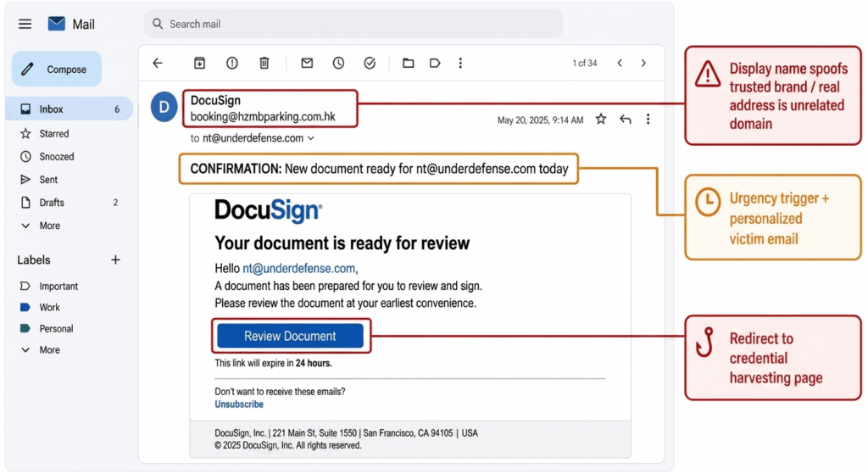This screenshot has width=868, height=474.
Task: Click the '1 of 34' counter
Action: [585, 63]
